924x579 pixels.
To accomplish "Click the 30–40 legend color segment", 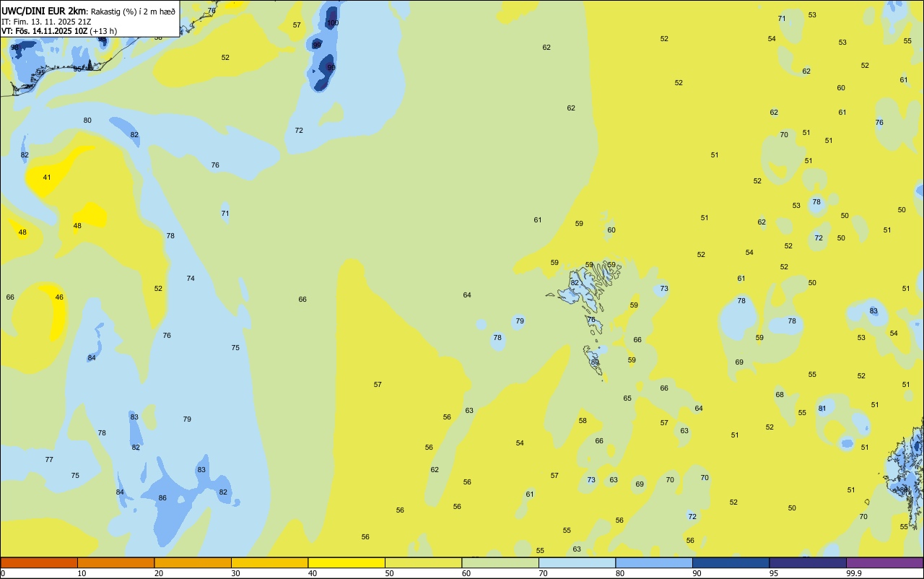I will coord(269,562).
